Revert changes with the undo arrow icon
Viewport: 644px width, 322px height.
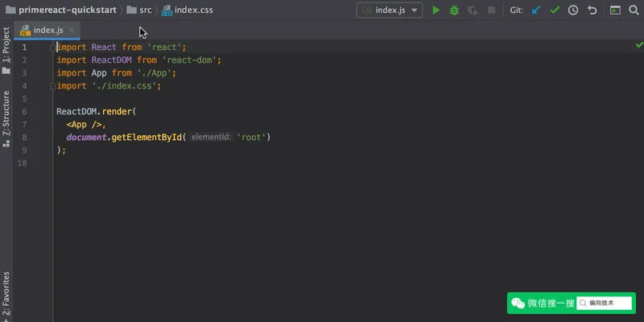(592, 10)
